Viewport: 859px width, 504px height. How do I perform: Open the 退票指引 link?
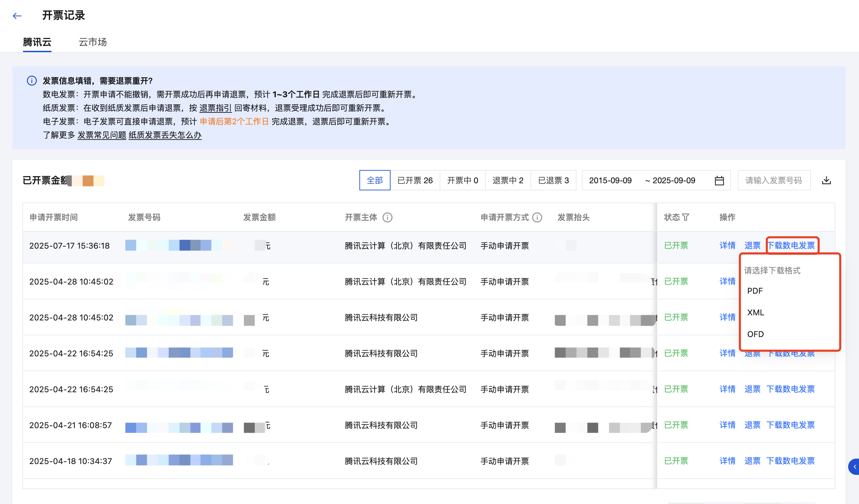coord(215,108)
